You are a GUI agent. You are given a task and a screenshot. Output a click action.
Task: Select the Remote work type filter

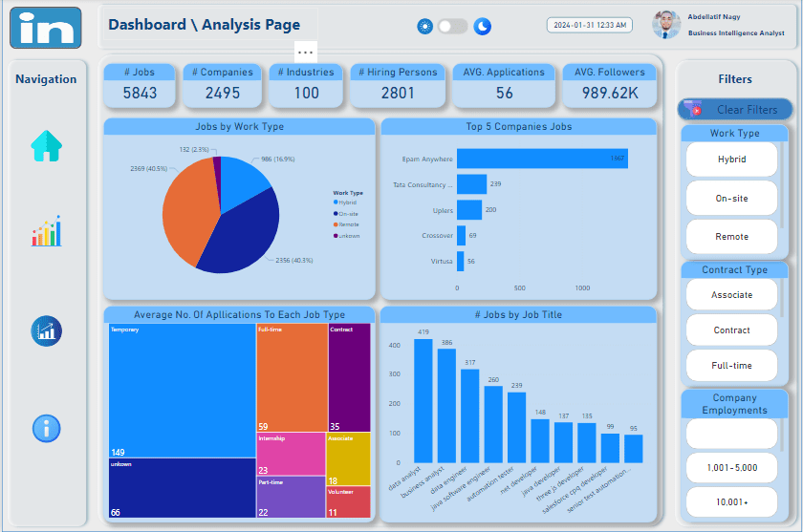coord(731,236)
